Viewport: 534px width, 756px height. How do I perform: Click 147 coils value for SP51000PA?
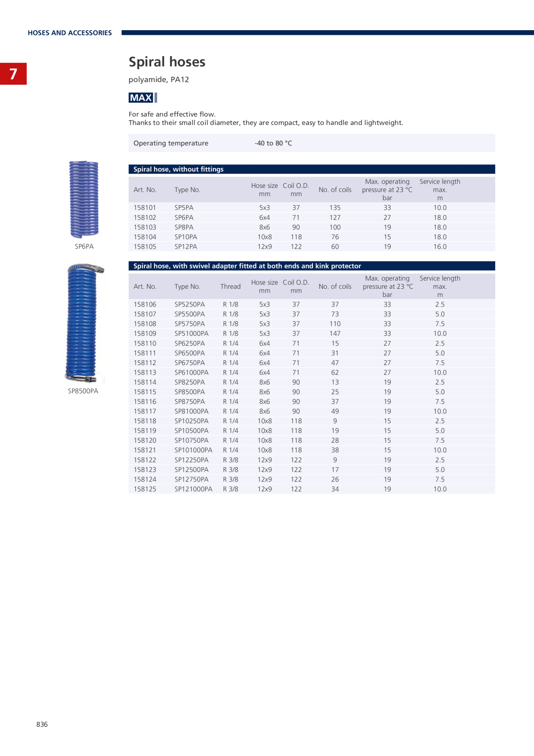335,334
